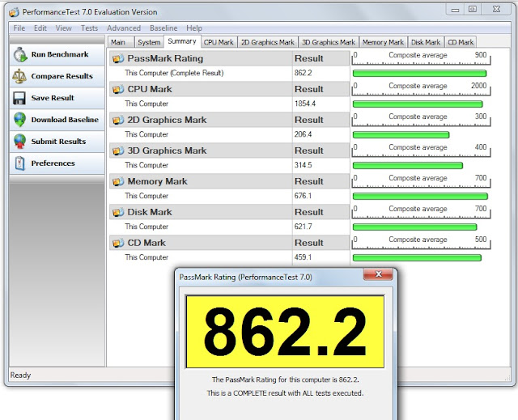Screen dimensions: 518x420
Task: Click the Run Benchmark stopwatch icon
Action: pos(20,54)
